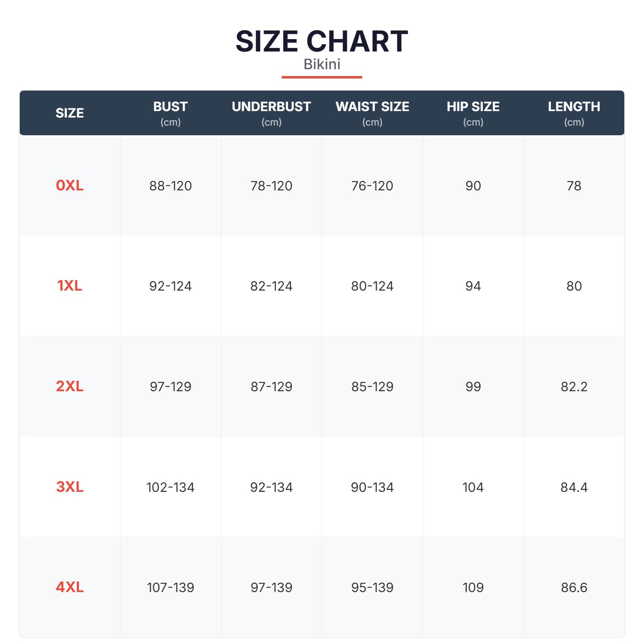Click the 4XL size label
This screenshot has width=644, height=644.
(70, 587)
